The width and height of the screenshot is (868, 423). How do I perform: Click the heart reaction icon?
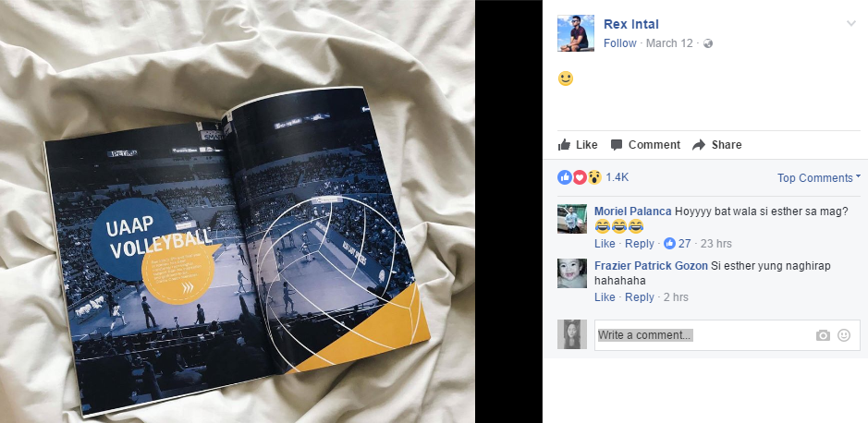click(580, 177)
